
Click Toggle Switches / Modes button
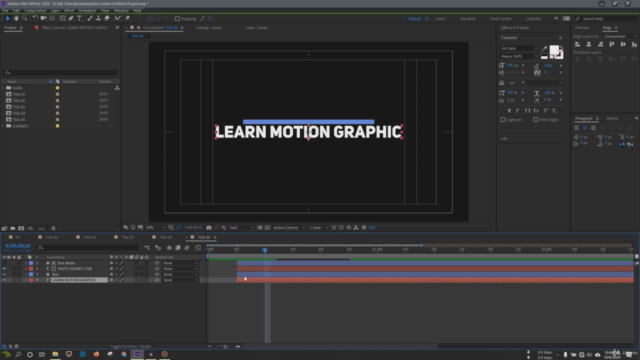click(131, 346)
